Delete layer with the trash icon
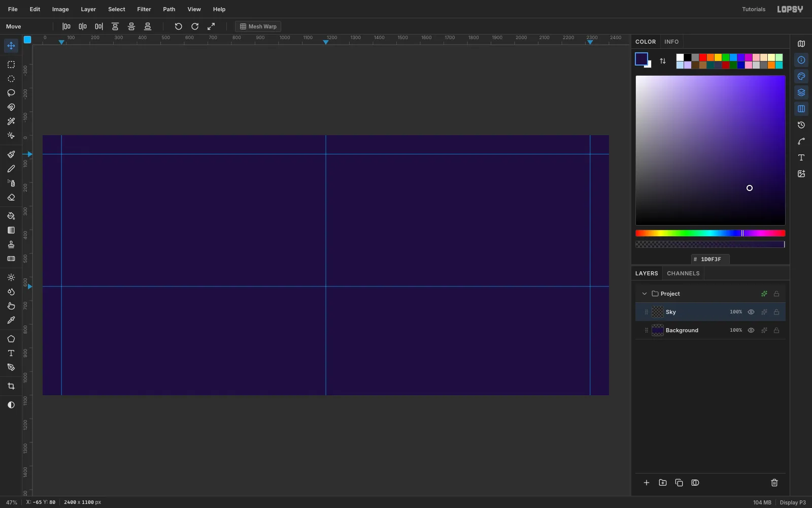This screenshot has width=812, height=508. [774, 483]
